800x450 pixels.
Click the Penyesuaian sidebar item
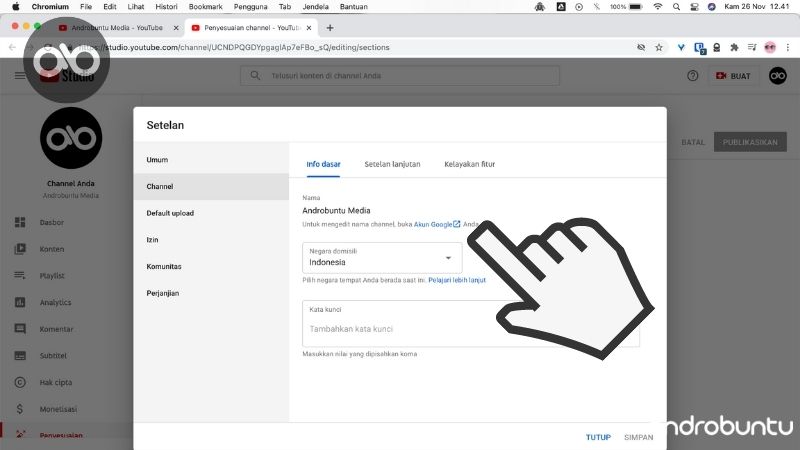pyautogui.click(x=66, y=435)
